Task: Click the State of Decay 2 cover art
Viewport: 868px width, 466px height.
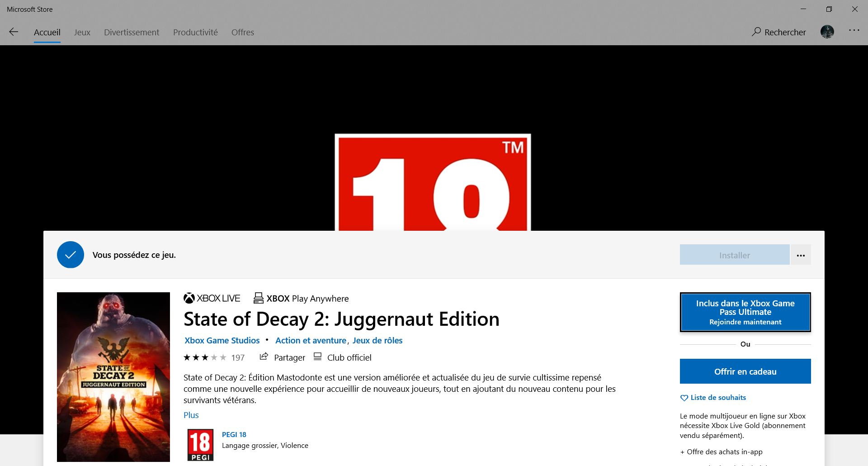Action: pos(113,377)
